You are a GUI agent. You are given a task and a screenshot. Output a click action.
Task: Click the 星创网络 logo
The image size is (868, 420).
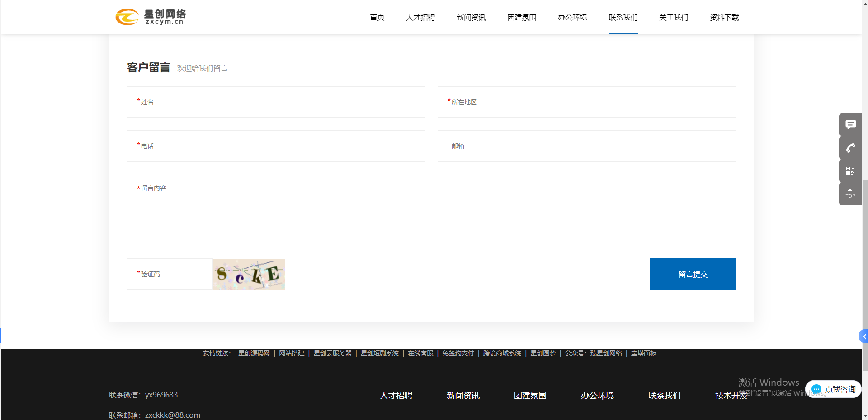[151, 17]
